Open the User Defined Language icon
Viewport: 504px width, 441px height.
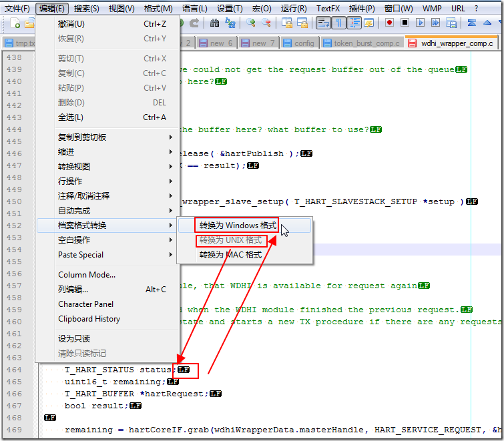pos(369,23)
